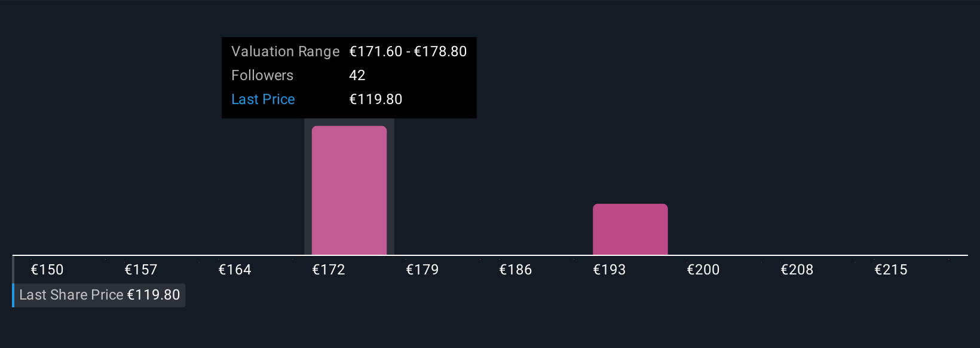Screen dimensions: 980x348
Task: Click the blue last-price marker line
Action: [x=13, y=295]
